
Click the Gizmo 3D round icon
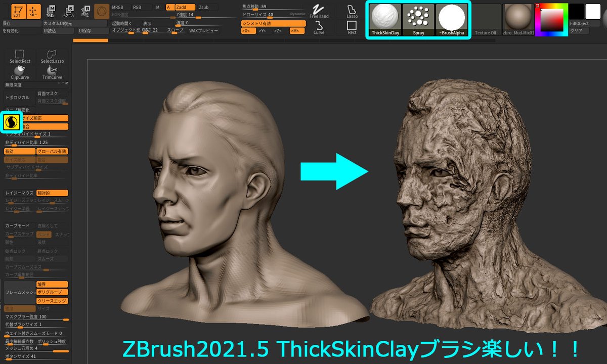(102, 11)
